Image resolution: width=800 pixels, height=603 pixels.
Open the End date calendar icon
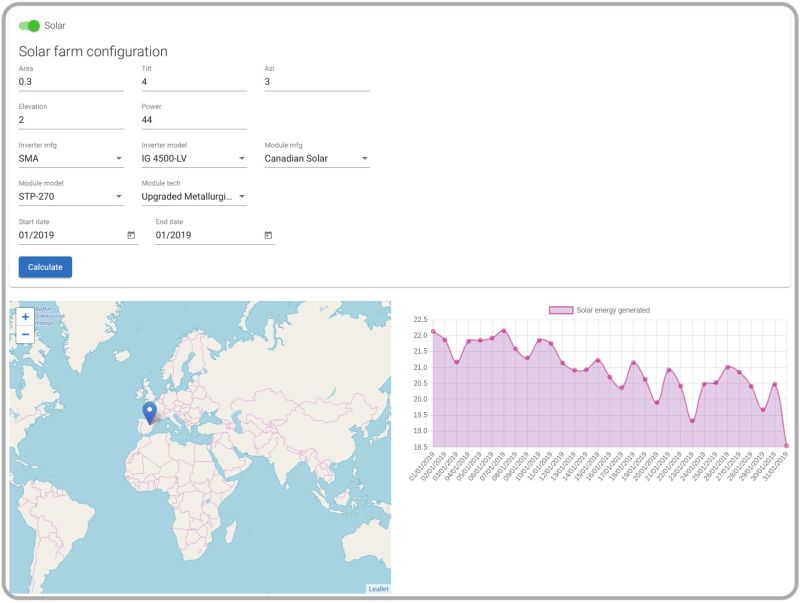pos(268,235)
